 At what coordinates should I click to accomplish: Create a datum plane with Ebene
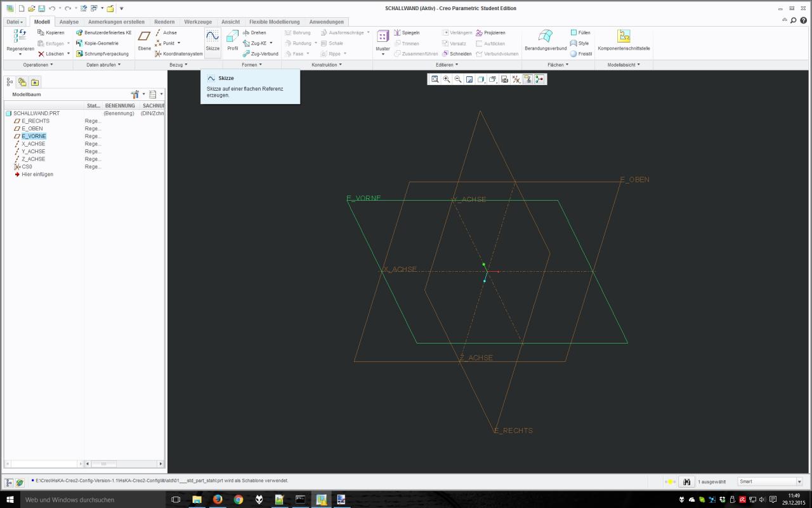click(x=145, y=41)
